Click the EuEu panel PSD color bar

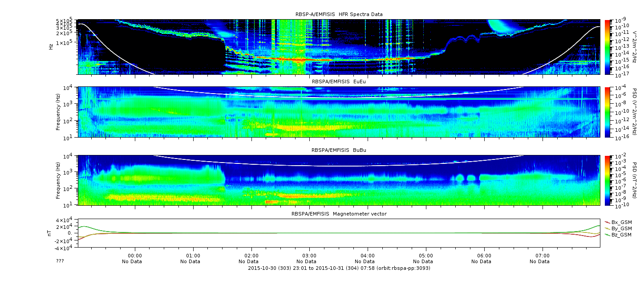pos(608,112)
